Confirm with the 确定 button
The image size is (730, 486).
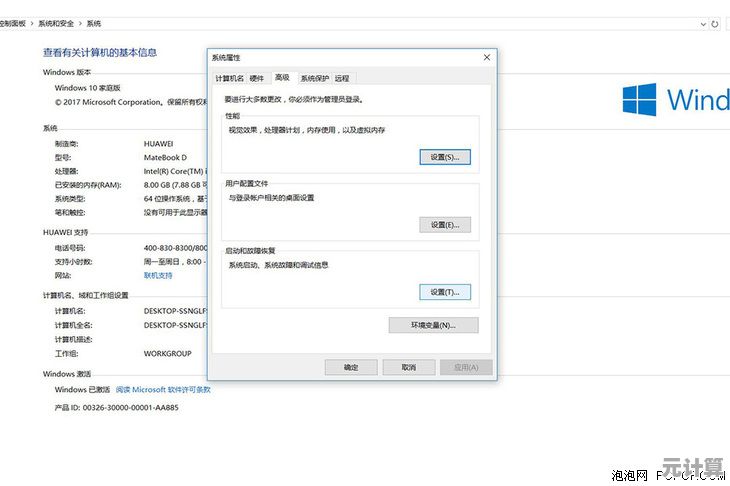[351, 367]
